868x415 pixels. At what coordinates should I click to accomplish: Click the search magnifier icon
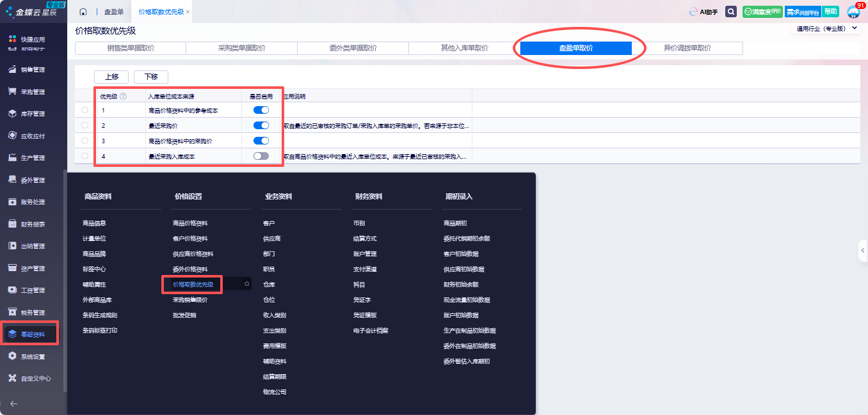click(x=730, y=12)
